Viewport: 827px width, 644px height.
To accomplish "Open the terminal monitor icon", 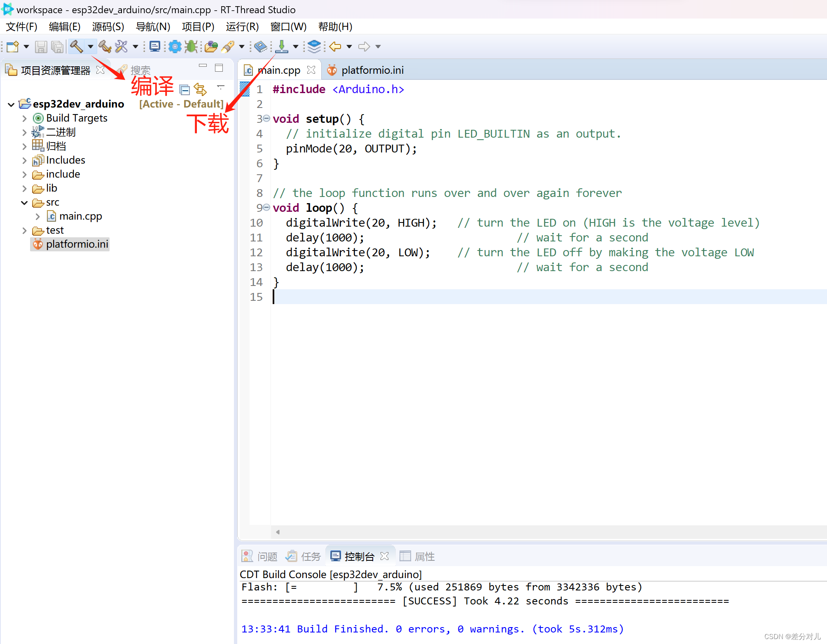I will (155, 47).
